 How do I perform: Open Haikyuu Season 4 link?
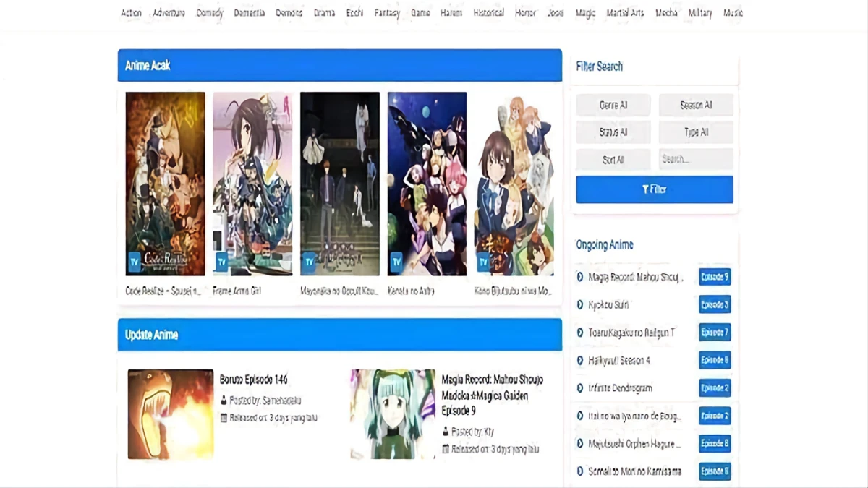point(619,360)
